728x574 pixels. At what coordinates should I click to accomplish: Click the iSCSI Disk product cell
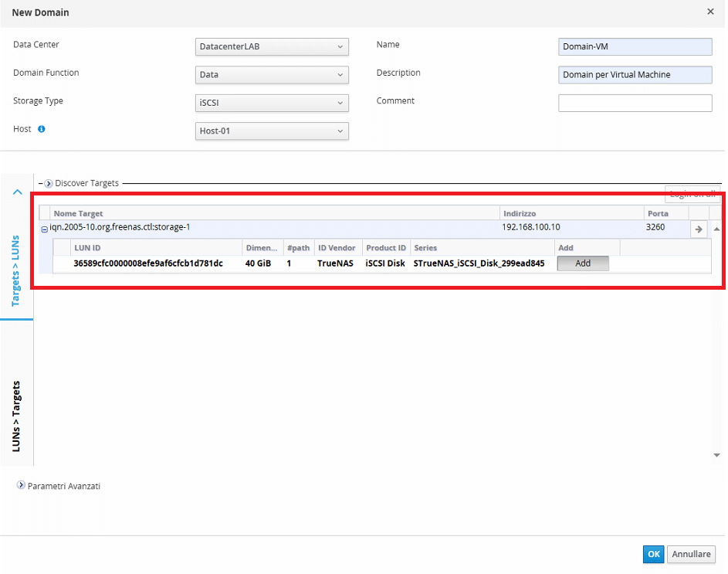tap(385, 263)
